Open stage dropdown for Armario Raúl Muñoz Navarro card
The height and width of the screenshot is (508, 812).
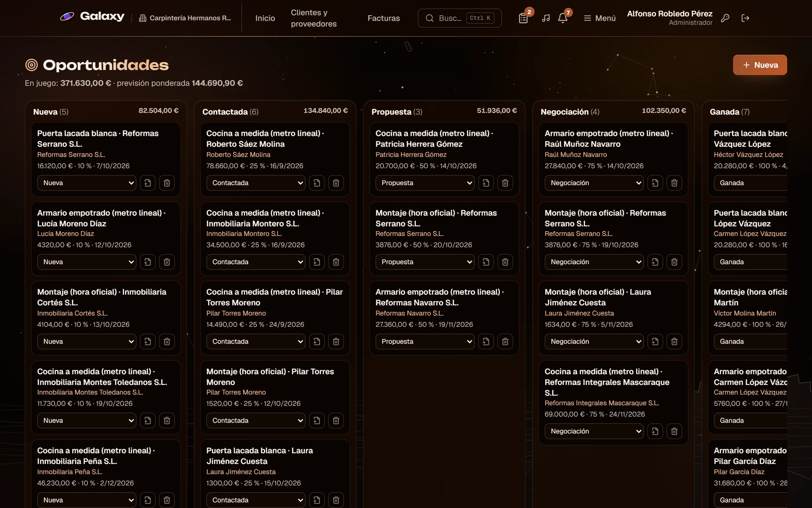click(594, 183)
